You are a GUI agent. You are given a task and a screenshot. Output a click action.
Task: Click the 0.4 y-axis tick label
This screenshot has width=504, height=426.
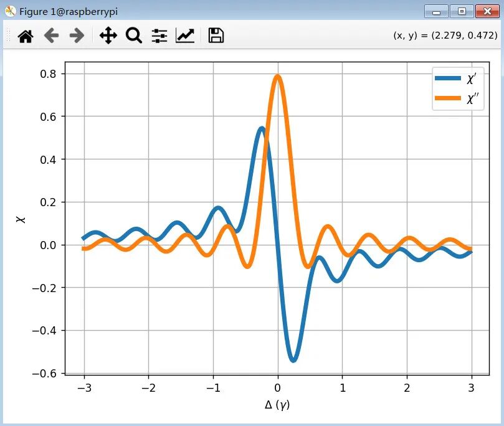[x=48, y=159]
